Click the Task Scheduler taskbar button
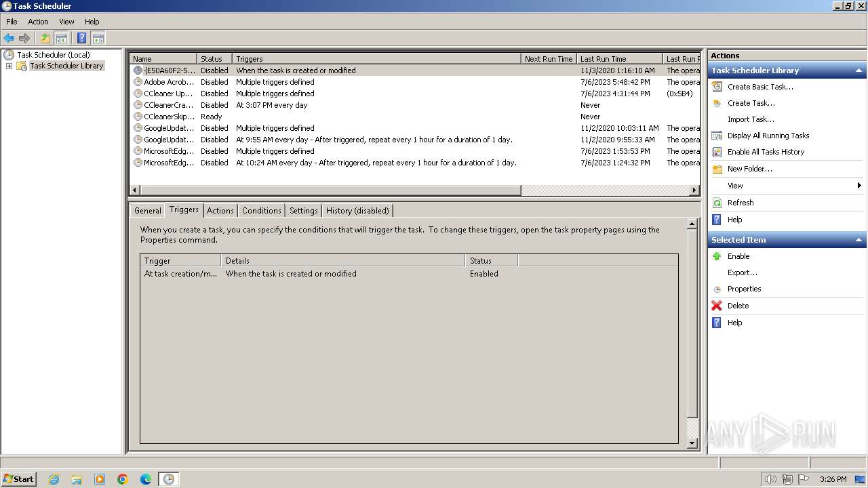The height and width of the screenshot is (488, 868). (x=168, y=479)
